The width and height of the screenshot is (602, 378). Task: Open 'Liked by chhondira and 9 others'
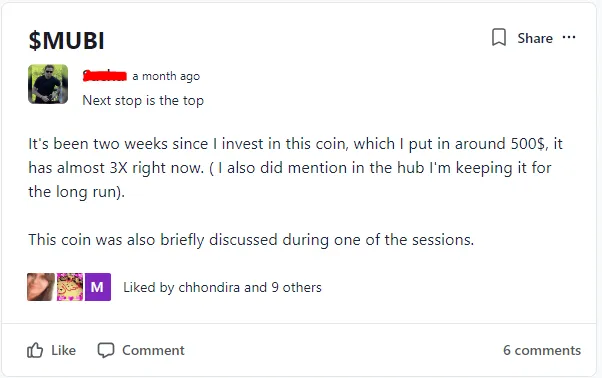click(222, 287)
